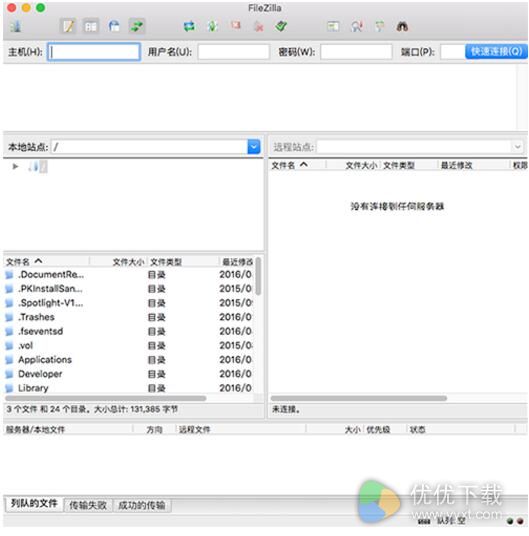This screenshot has width=529, height=536.
Task: Click the 未连接 remote status text
Action: click(286, 410)
